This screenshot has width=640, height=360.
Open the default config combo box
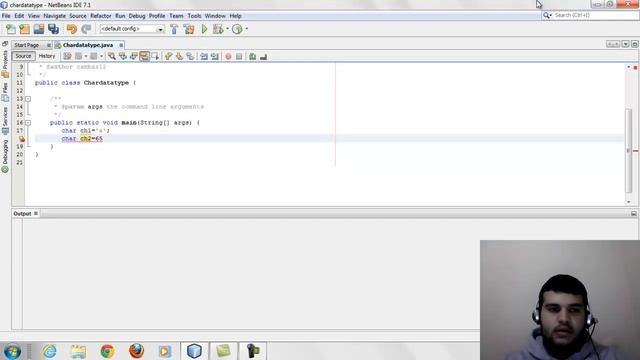click(132, 29)
